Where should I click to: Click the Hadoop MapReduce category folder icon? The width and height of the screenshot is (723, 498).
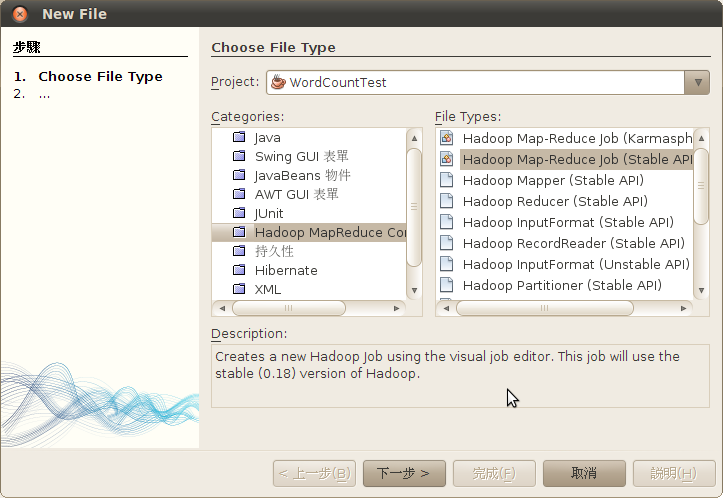click(x=239, y=231)
